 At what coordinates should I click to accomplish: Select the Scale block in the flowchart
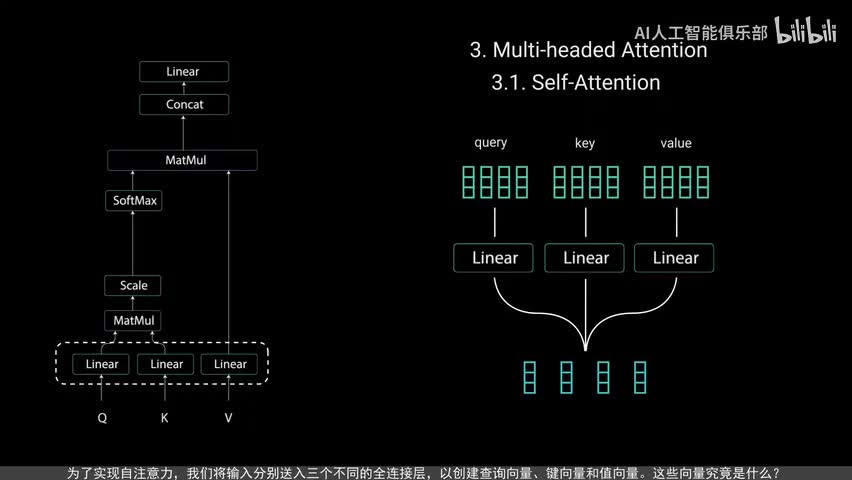click(134, 286)
